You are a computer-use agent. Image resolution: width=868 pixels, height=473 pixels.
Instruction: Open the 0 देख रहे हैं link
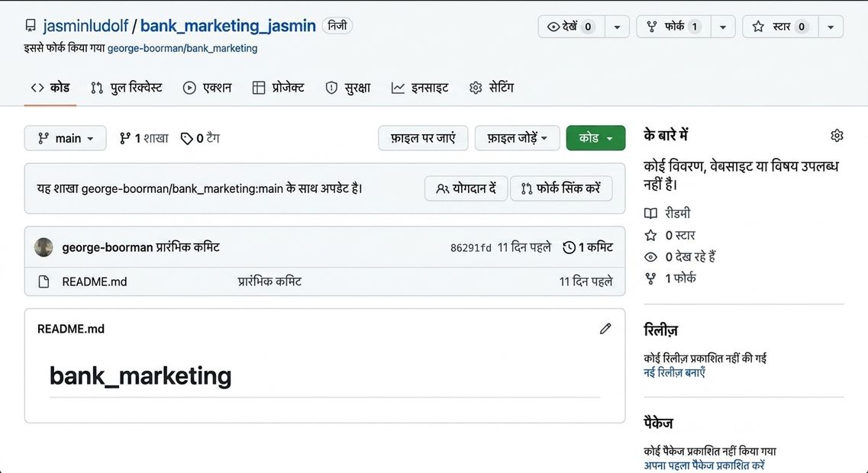coord(680,256)
